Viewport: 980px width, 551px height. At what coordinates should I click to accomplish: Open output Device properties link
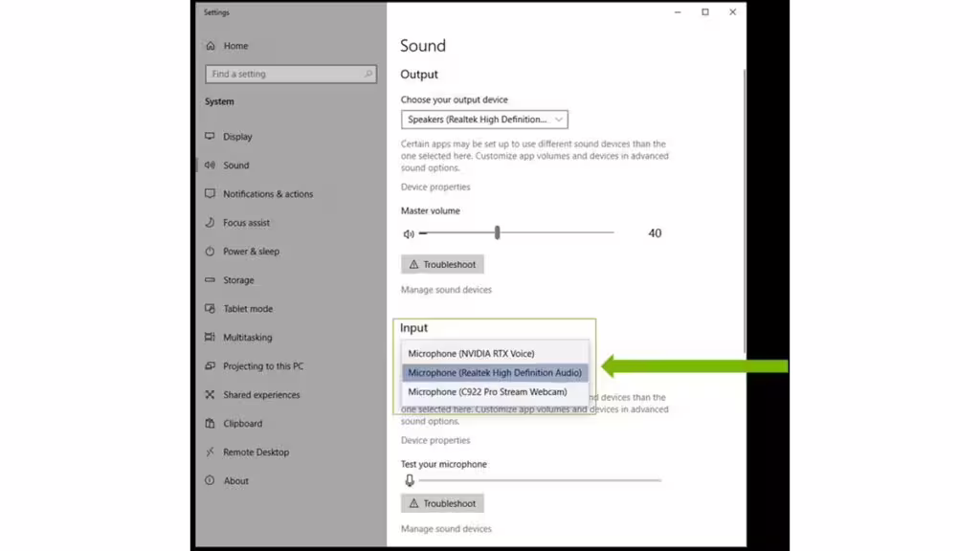(x=435, y=187)
